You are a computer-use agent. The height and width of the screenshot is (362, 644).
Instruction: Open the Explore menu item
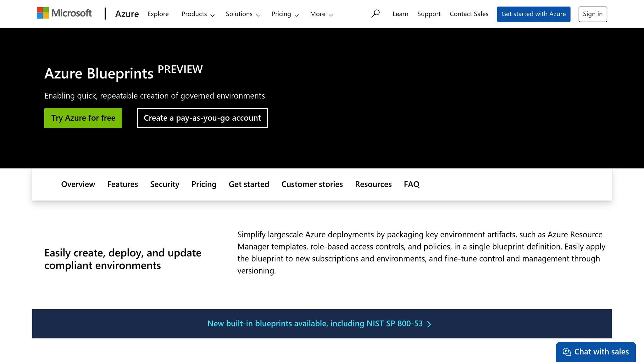158,14
